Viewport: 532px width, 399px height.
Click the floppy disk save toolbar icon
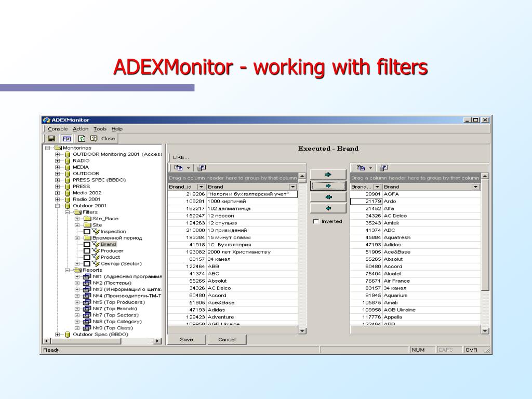coord(51,138)
